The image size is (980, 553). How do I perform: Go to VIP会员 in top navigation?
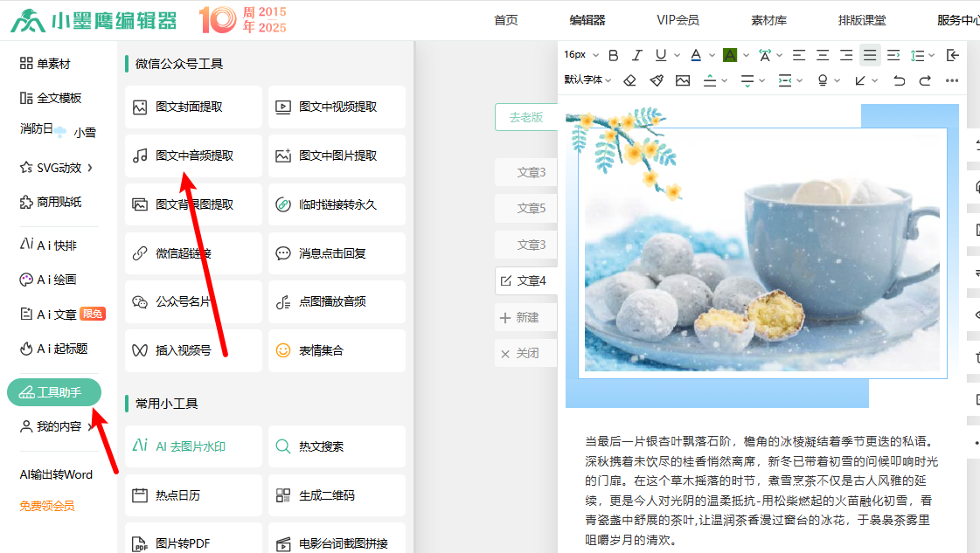tap(678, 20)
